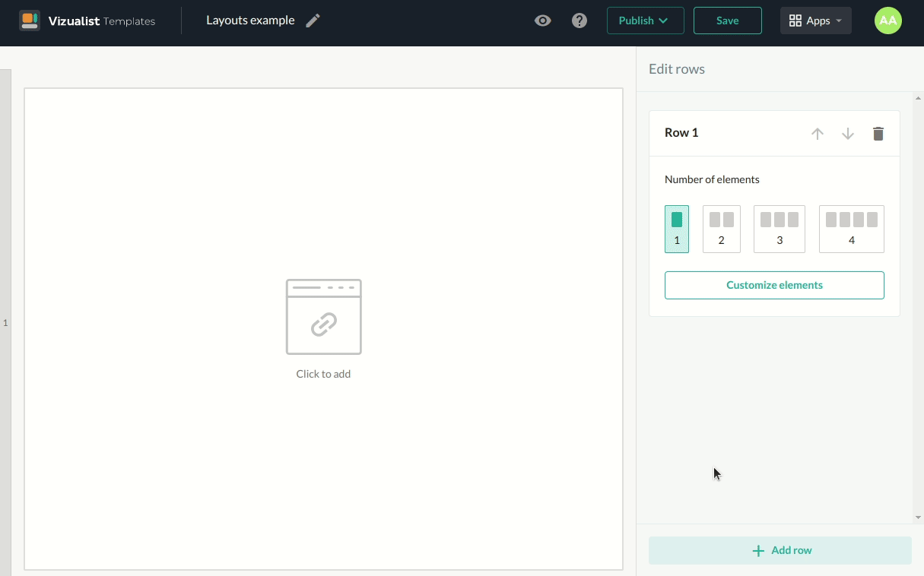Viewport: 924px width, 576px height.
Task: Click Customize elements button
Action: tap(774, 285)
